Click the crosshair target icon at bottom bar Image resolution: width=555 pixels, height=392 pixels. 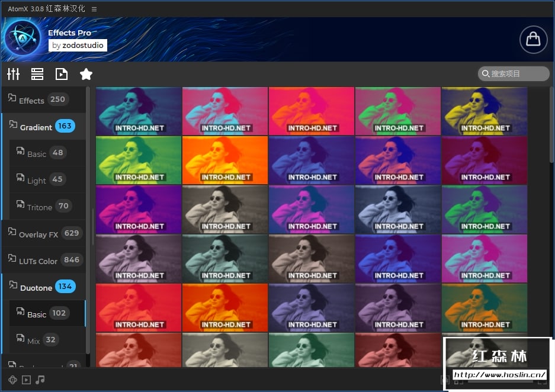13,380
